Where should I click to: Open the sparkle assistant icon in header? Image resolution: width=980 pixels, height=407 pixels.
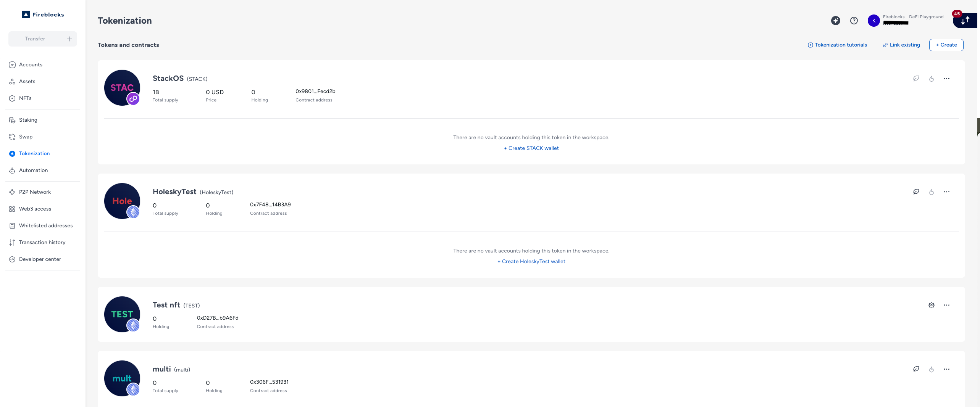pos(835,21)
